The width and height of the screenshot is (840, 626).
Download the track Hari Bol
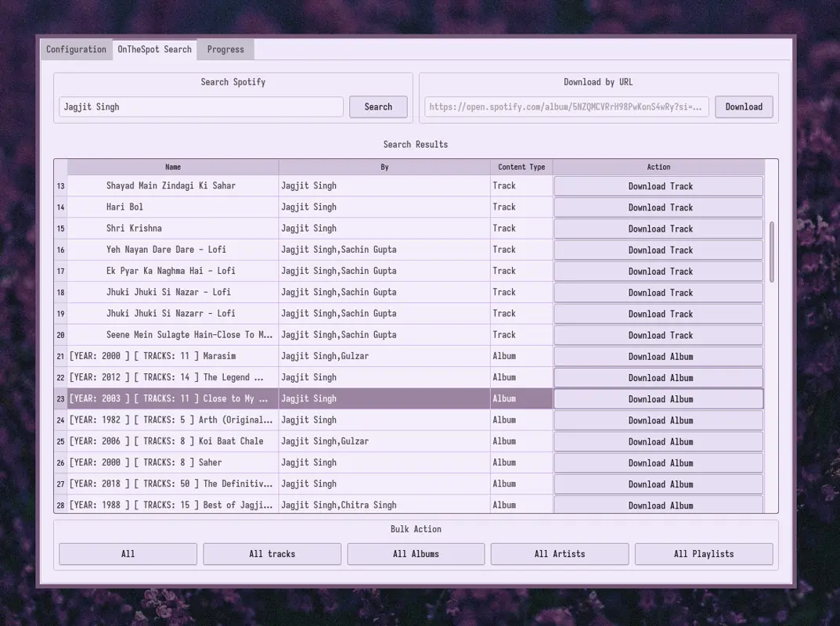pyautogui.click(x=658, y=207)
